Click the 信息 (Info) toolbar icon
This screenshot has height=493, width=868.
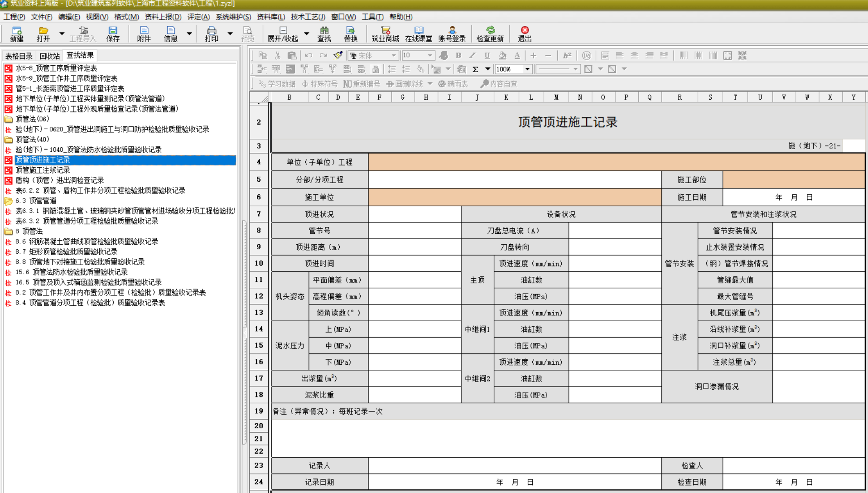[170, 34]
